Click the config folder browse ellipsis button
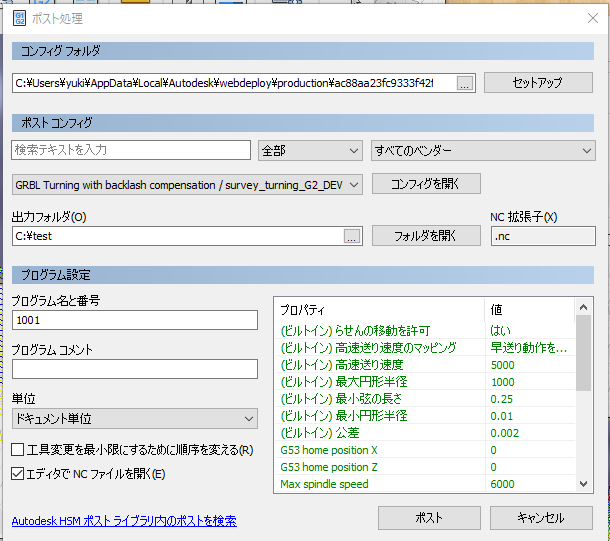 465,83
